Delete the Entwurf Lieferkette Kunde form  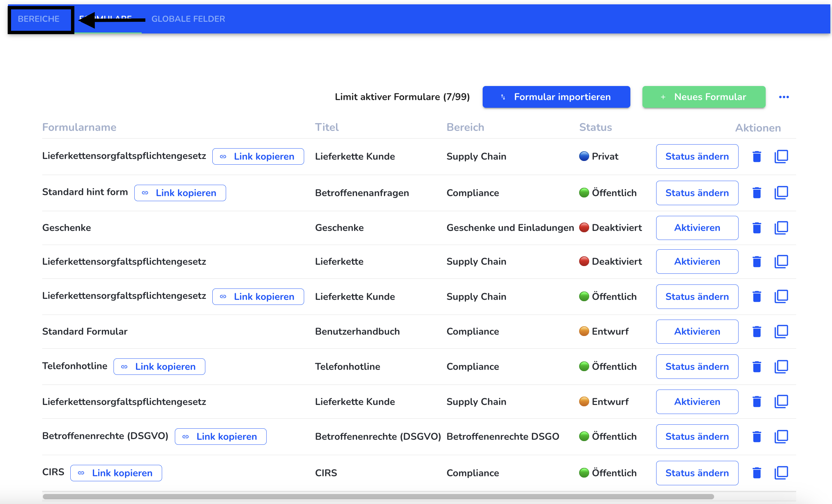757,402
